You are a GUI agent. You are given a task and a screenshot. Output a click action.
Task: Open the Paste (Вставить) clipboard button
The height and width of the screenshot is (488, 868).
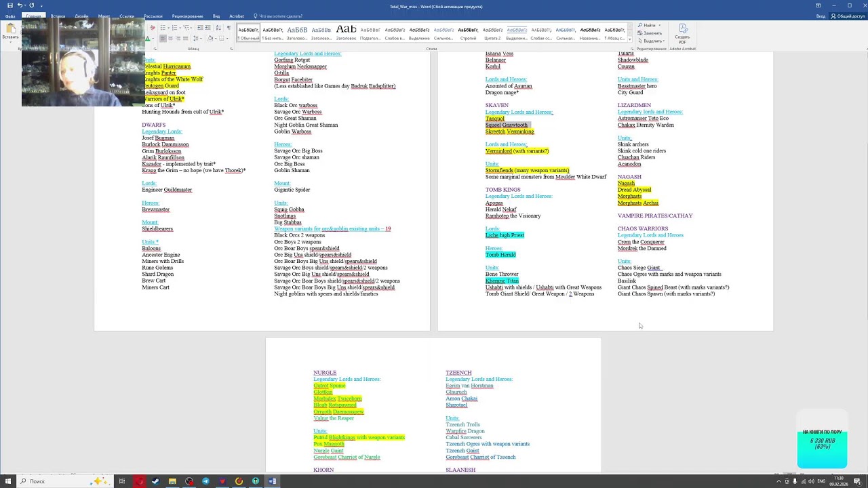tap(10, 31)
